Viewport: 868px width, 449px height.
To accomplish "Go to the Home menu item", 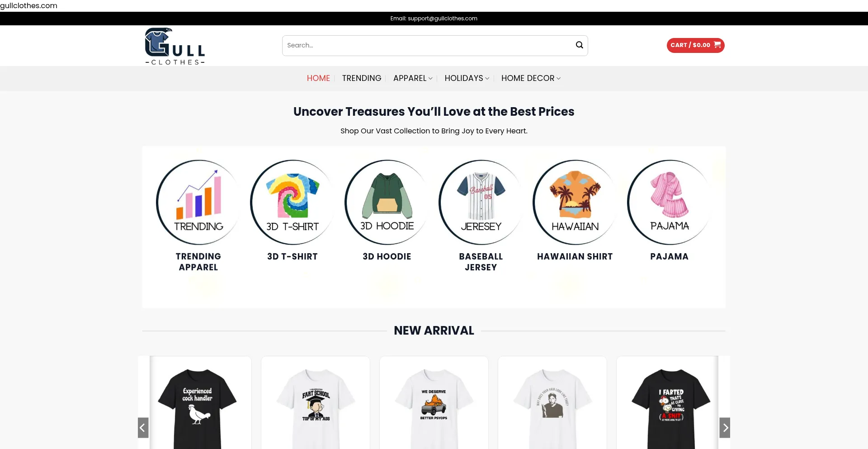I will 318,78.
